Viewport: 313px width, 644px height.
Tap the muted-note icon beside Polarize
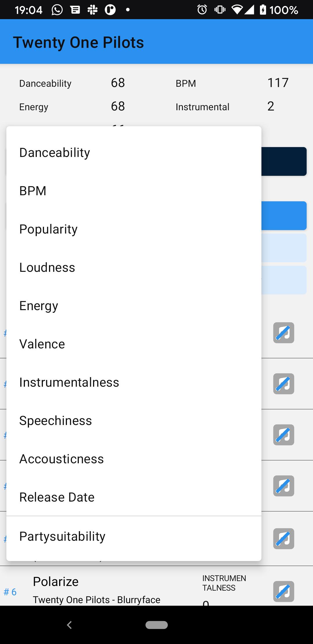pyautogui.click(x=284, y=591)
